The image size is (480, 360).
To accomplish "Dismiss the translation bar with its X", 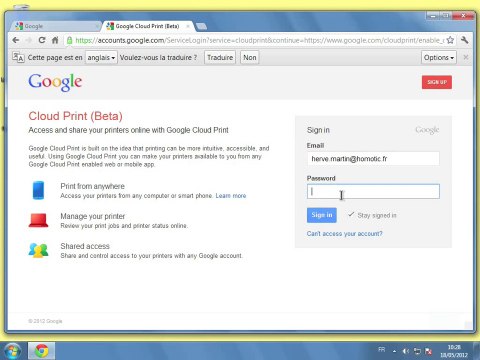I will click(x=466, y=57).
